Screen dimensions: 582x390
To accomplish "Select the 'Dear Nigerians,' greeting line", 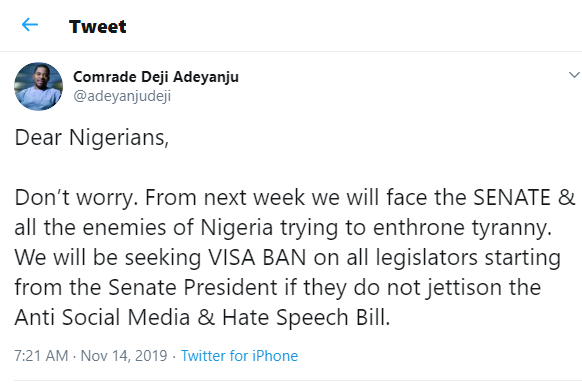I will tap(92, 138).
